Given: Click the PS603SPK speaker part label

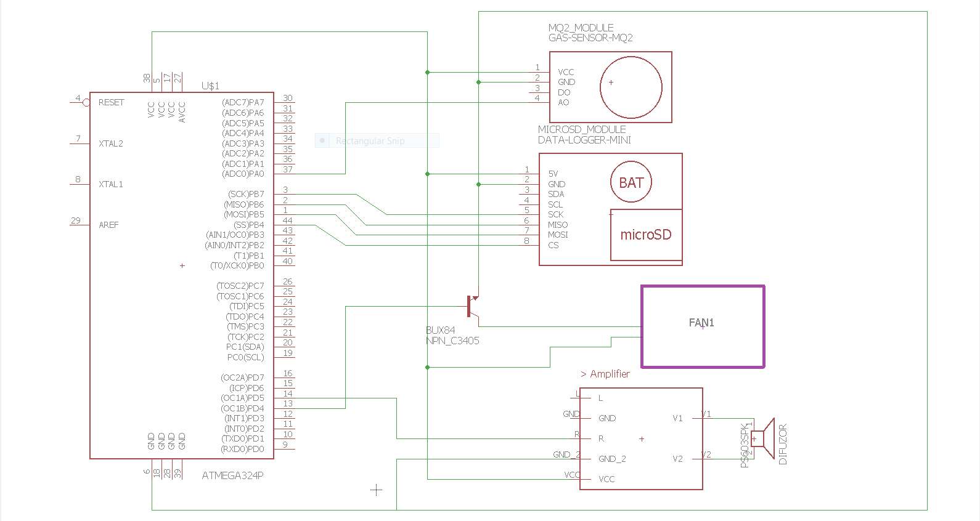Looking at the screenshot, I should (745, 445).
